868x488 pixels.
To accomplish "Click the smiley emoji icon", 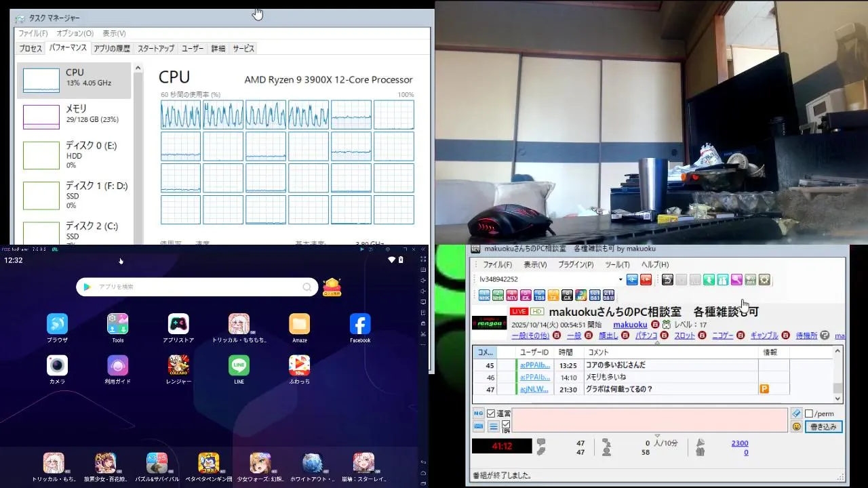I will tap(797, 427).
